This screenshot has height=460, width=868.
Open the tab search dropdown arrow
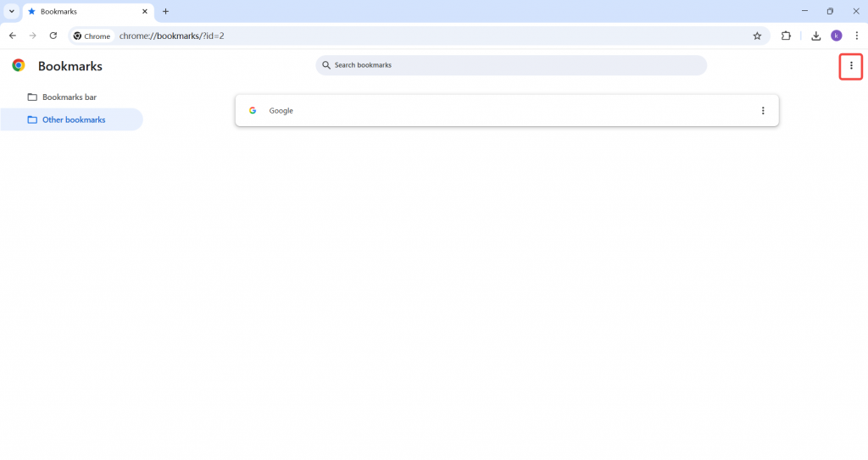click(12, 11)
